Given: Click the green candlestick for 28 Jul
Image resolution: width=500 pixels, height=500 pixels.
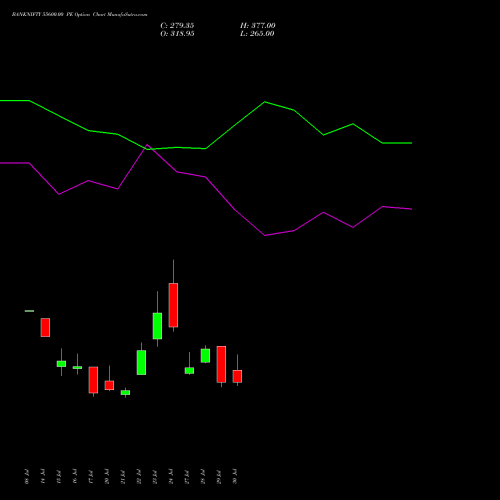Looking at the screenshot, I should (x=205, y=356).
